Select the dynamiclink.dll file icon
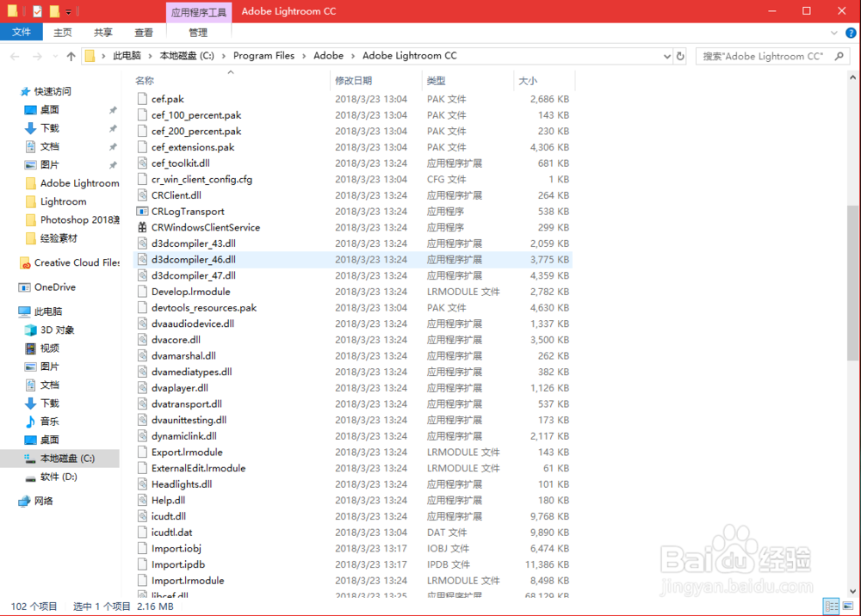 142,436
